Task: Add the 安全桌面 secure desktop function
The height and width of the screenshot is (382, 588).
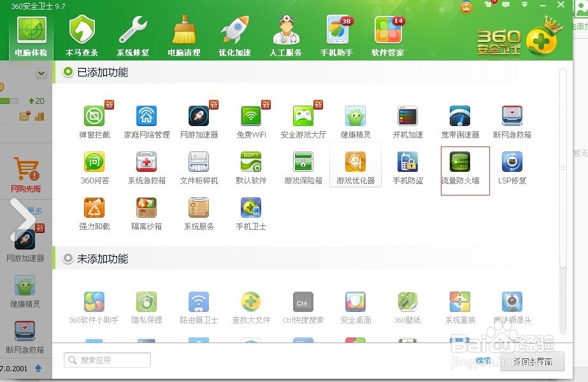Action: click(x=355, y=307)
